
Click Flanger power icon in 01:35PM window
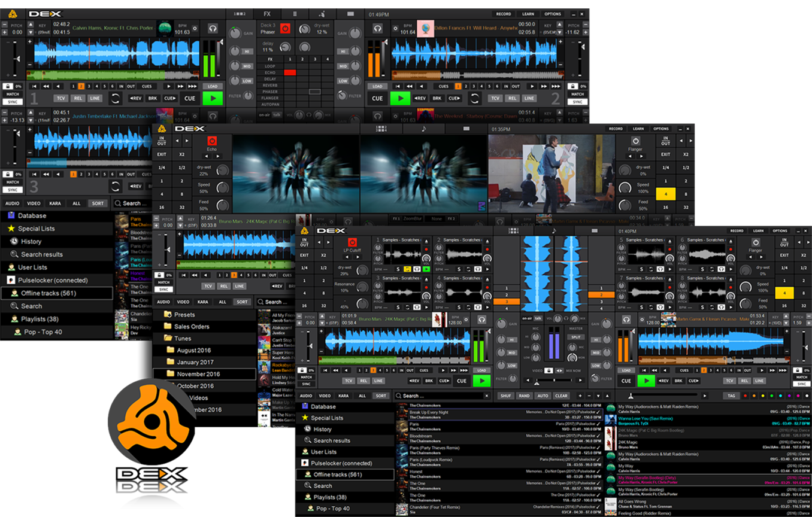(x=635, y=142)
